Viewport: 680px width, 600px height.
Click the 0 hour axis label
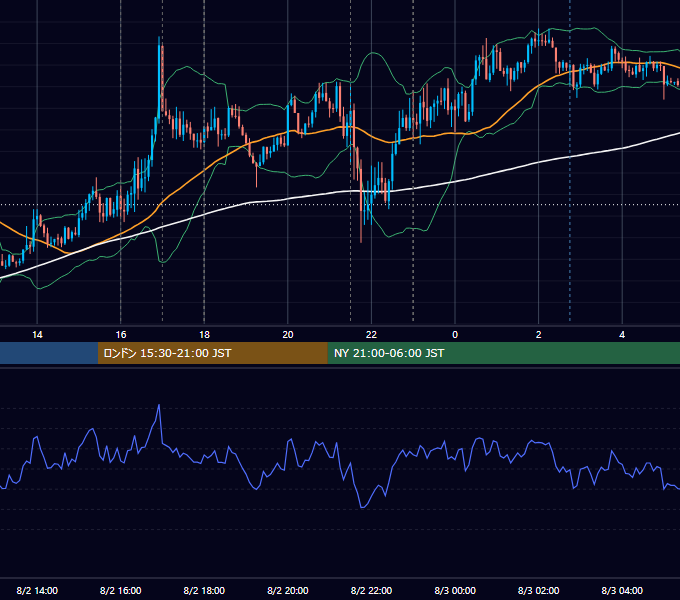[455, 335]
